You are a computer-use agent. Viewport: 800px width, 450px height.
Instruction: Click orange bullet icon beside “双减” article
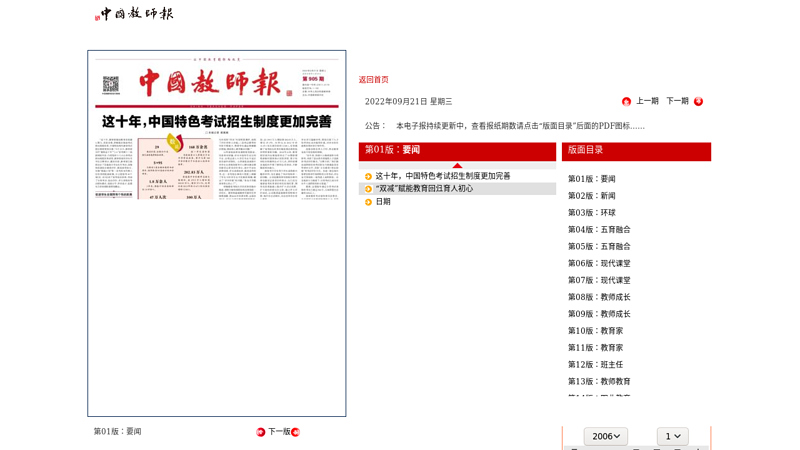[x=368, y=189]
